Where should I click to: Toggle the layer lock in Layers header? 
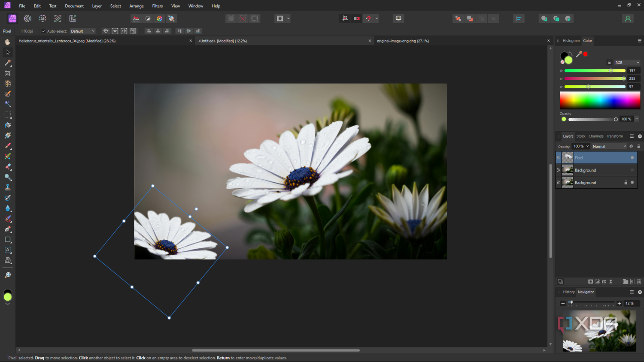tap(638, 146)
